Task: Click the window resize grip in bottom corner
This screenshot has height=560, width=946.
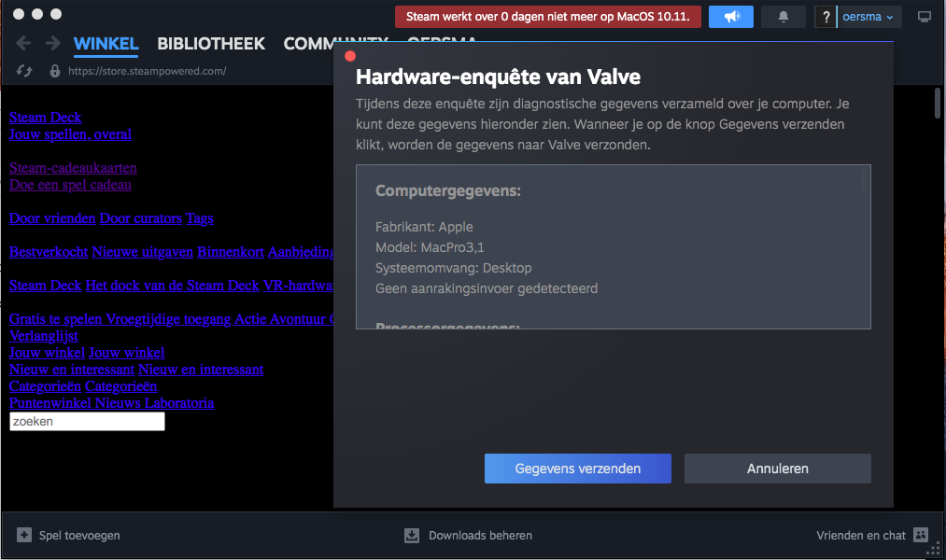Action: tap(935, 549)
